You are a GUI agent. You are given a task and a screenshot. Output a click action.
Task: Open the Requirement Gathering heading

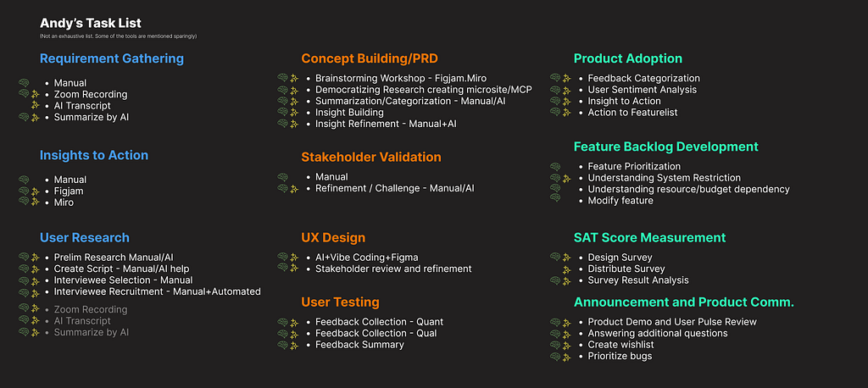(x=112, y=58)
